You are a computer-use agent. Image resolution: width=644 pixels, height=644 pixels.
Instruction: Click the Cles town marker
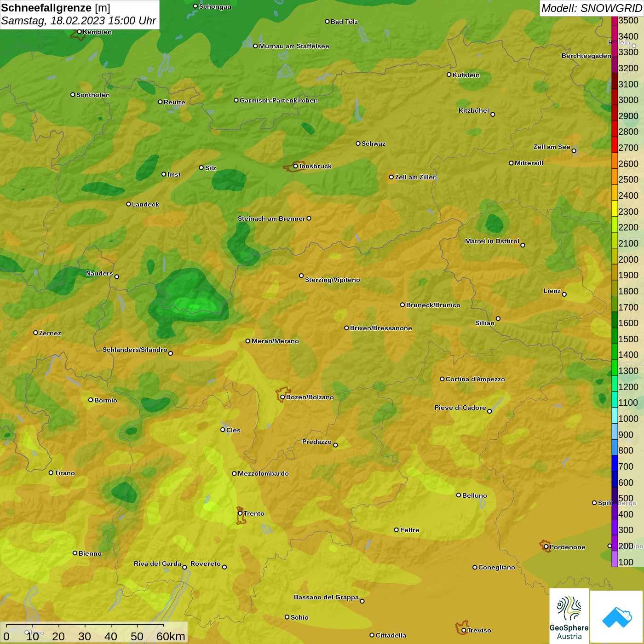(223, 430)
